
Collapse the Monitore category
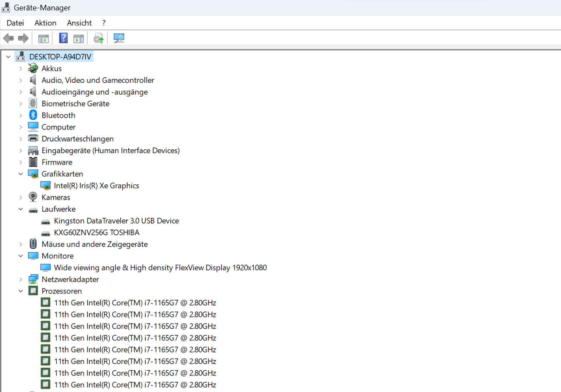point(20,255)
